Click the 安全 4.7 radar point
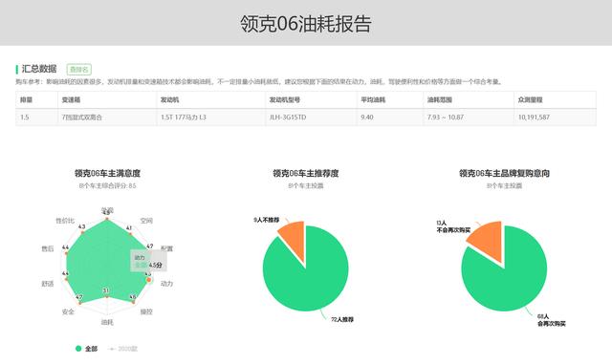The image size is (612, 364). click(80, 302)
